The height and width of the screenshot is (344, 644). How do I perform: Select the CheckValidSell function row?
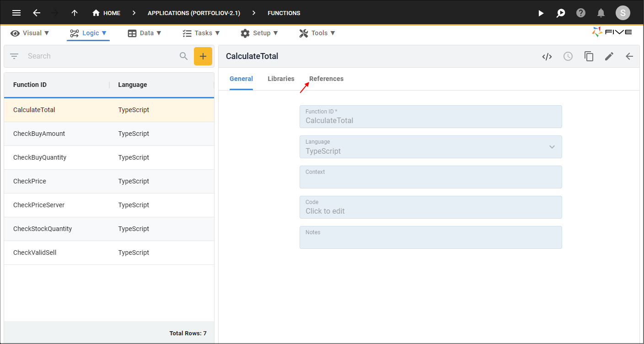[x=109, y=253]
